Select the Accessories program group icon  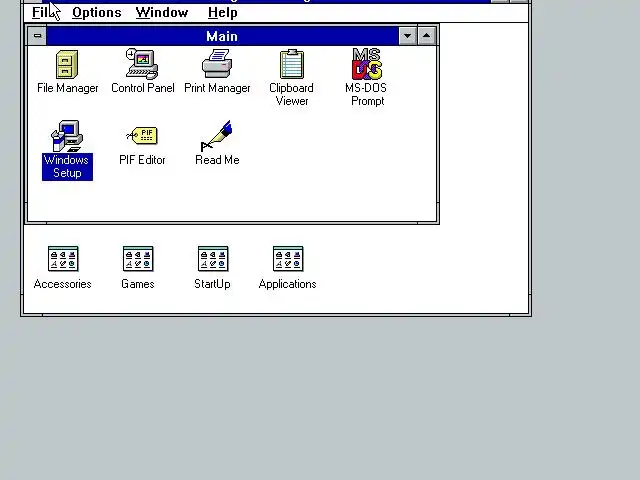(63, 259)
